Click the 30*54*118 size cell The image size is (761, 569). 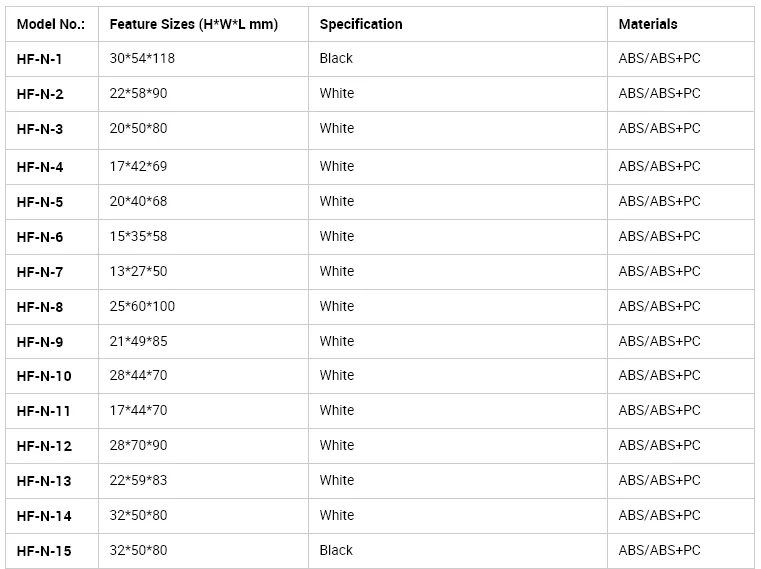point(142,58)
